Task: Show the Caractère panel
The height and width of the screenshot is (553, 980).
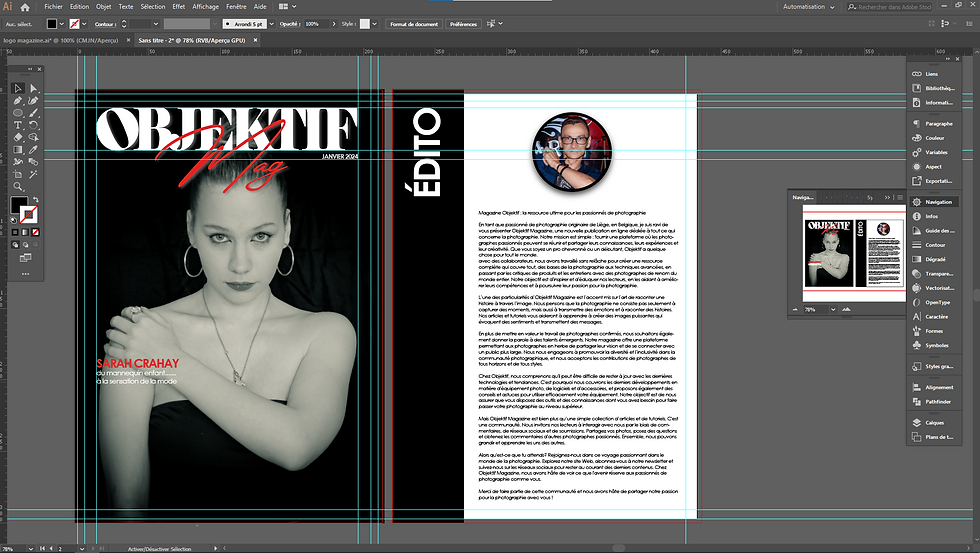Action: pos(936,315)
